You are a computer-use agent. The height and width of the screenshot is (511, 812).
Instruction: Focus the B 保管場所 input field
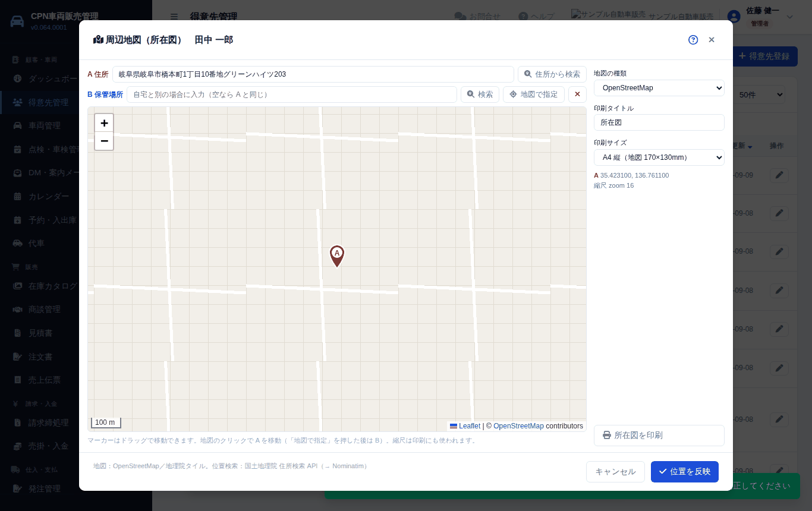[x=292, y=94]
